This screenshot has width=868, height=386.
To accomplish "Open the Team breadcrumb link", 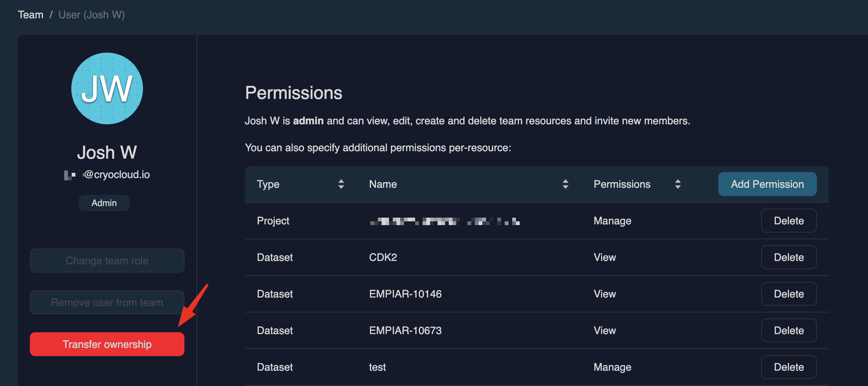I will (x=31, y=15).
